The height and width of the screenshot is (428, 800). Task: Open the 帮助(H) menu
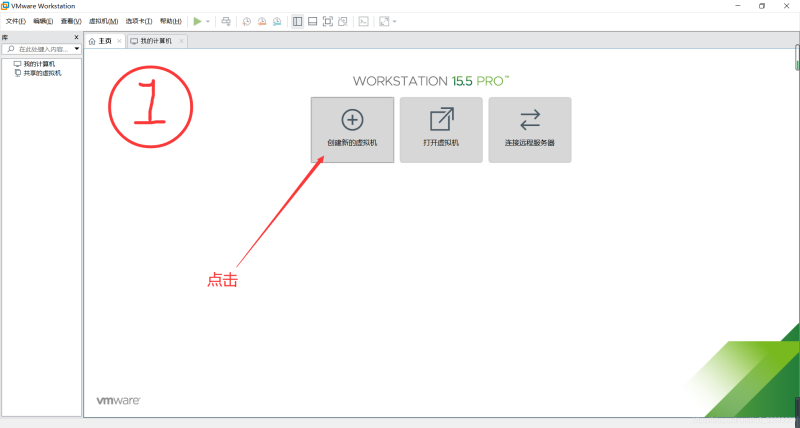coord(170,21)
